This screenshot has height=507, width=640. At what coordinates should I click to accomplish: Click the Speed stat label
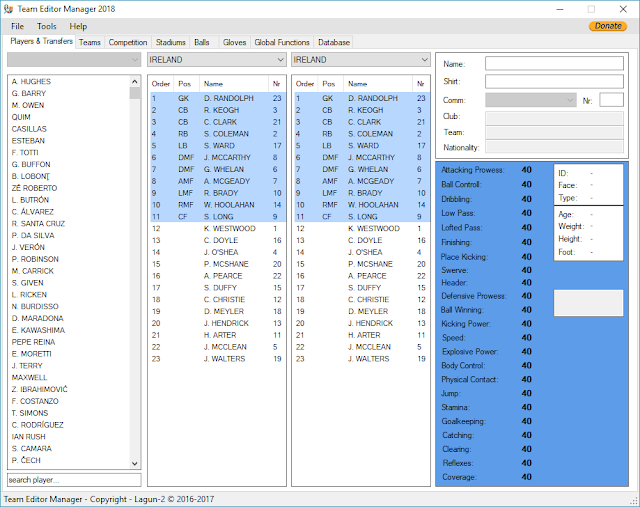tap(453, 338)
